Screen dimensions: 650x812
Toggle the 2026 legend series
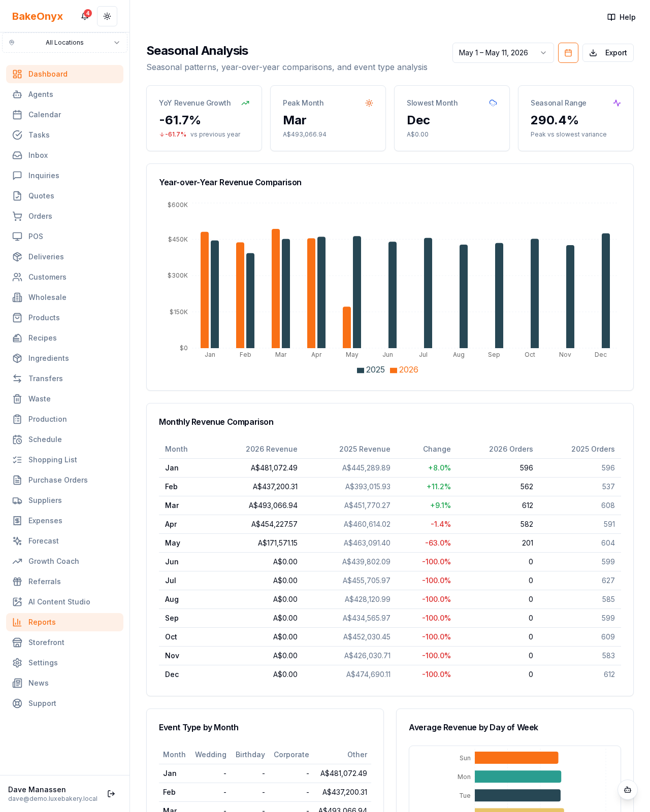click(x=404, y=370)
